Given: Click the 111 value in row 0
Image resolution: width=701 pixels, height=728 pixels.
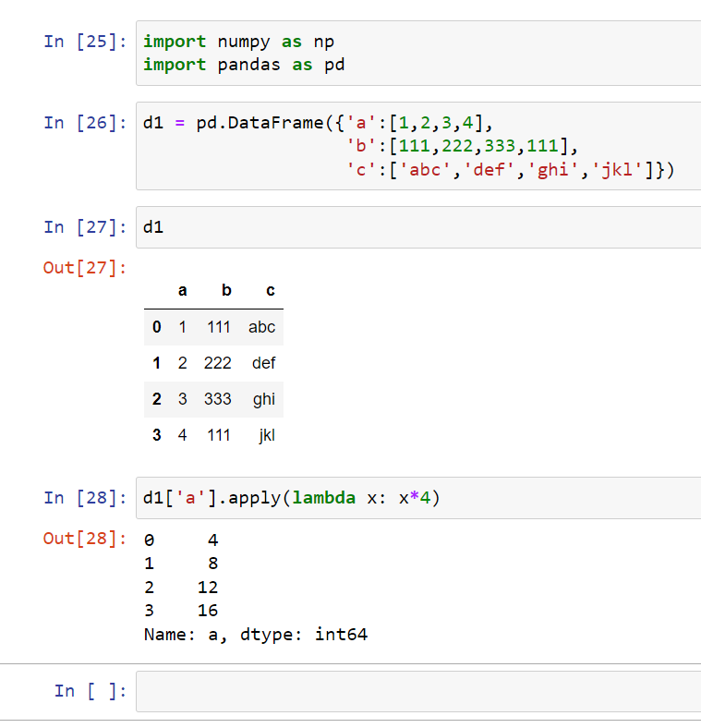Looking at the screenshot, I should pyautogui.click(x=219, y=327).
